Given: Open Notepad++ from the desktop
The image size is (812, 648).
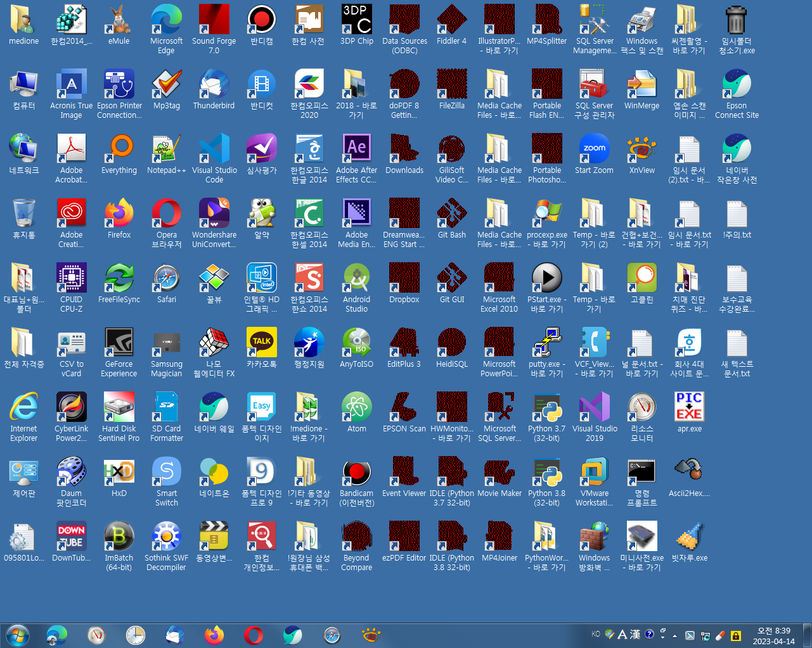Looking at the screenshot, I should point(167,154).
